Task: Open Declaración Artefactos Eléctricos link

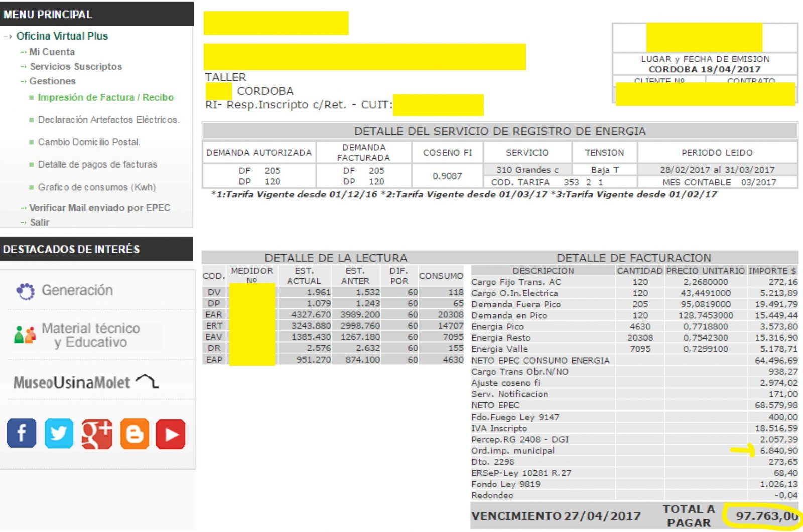Action: (x=108, y=120)
